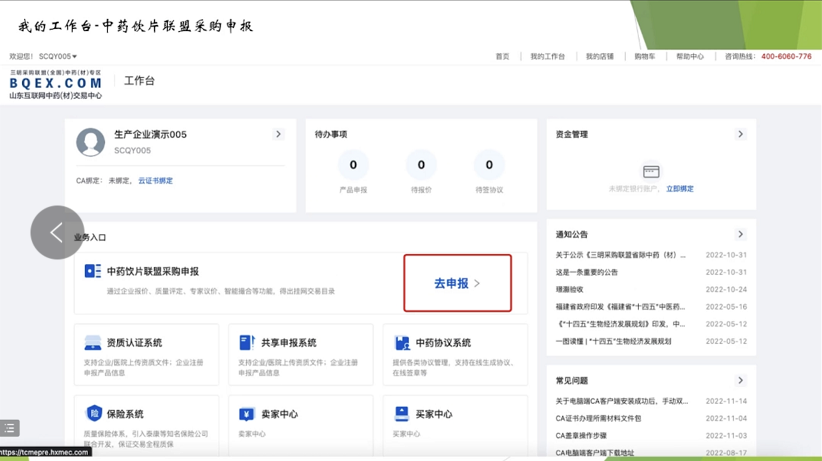Click the 待报价 count circle
822x461 pixels.
[421, 165]
